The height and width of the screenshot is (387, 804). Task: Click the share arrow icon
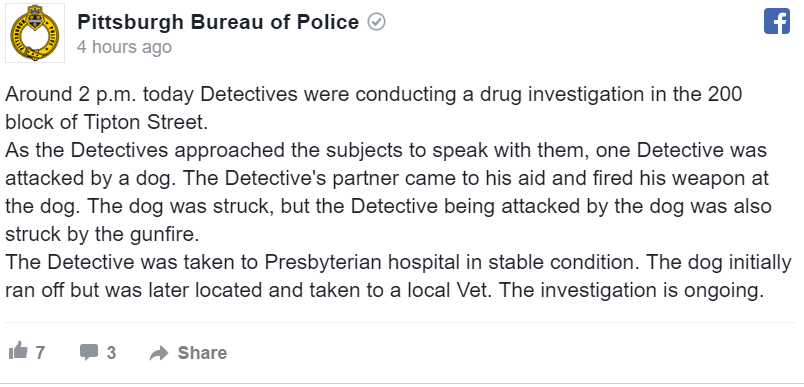pos(159,353)
